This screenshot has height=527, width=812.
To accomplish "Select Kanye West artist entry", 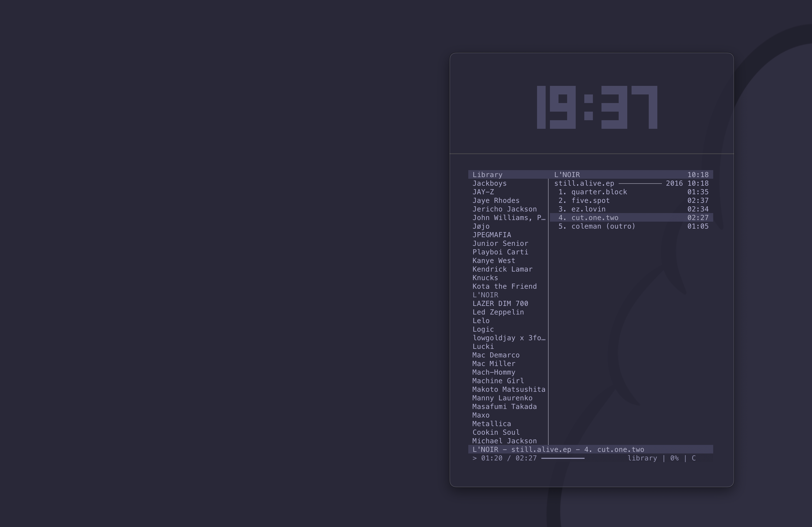I will click(x=494, y=261).
